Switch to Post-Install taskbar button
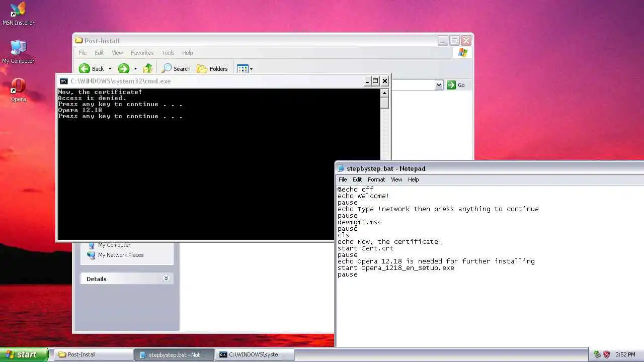 (93, 354)
